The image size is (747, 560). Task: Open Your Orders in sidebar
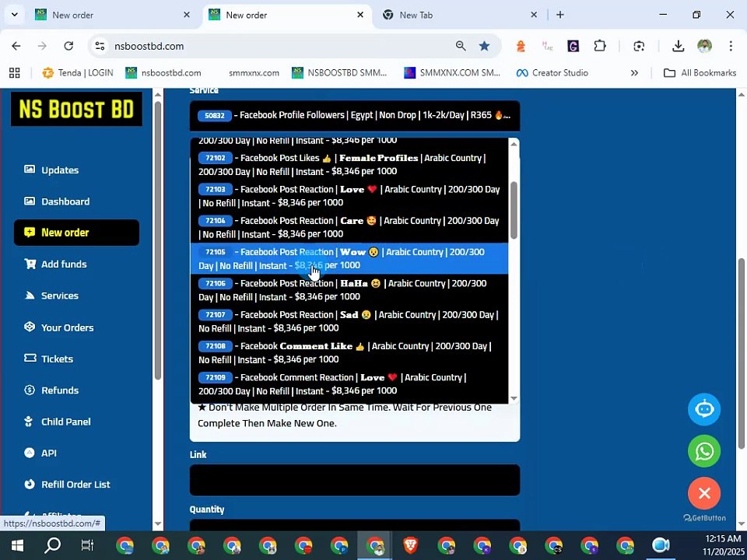coord(58,327)
